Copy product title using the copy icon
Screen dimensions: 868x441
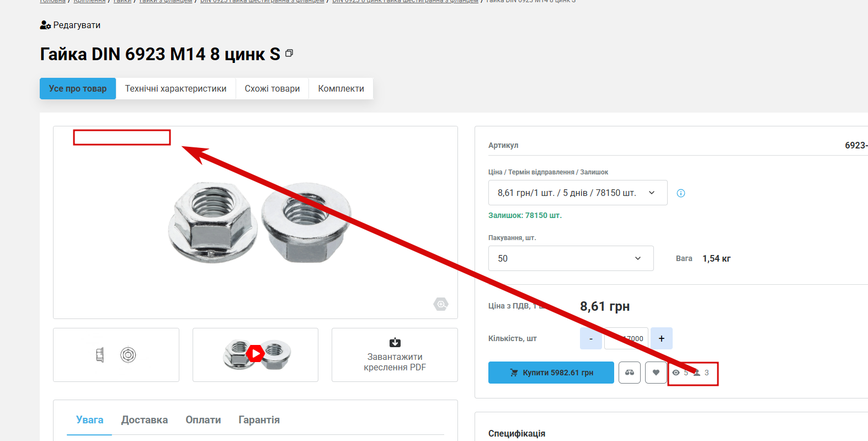(289, 53)
